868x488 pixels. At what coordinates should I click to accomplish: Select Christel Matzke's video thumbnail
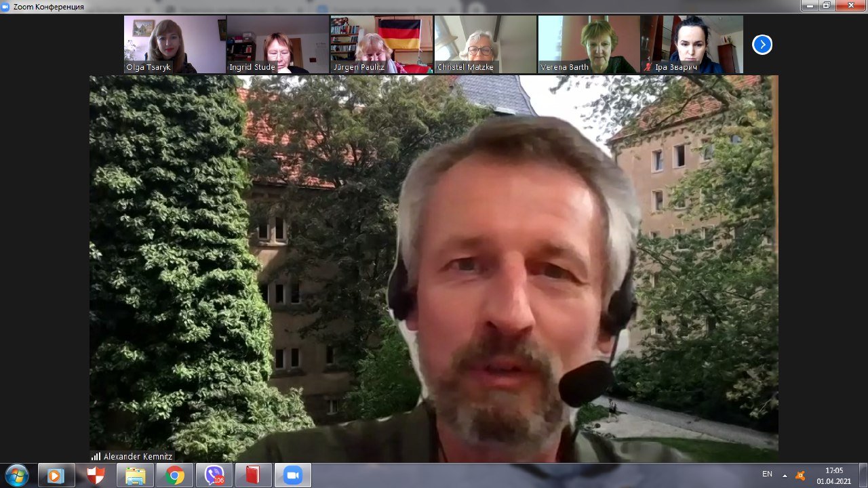(486, 45)
